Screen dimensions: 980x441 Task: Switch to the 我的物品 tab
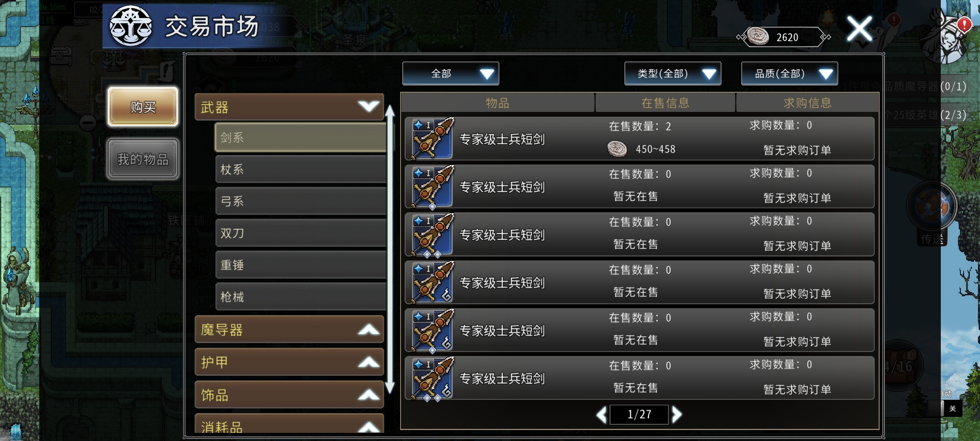pyautogui.click(x=143, y=159)
